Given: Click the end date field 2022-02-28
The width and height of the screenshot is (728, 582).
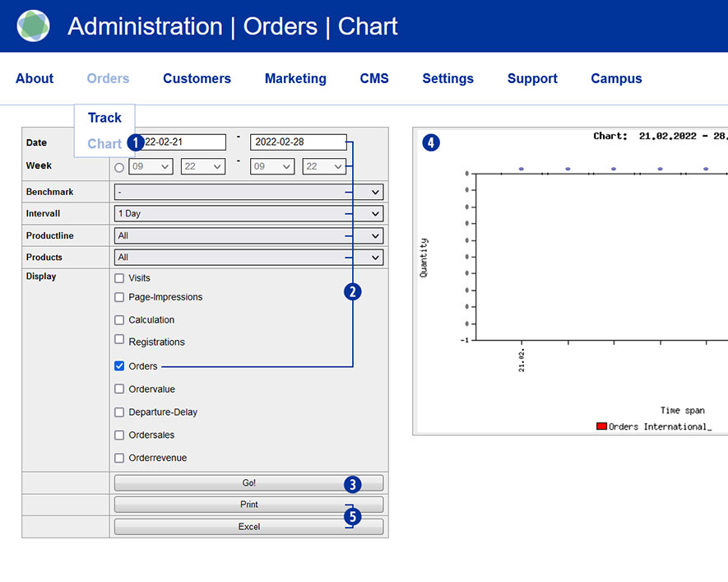Looking at the screenshot, I should [x=298, y=142].
